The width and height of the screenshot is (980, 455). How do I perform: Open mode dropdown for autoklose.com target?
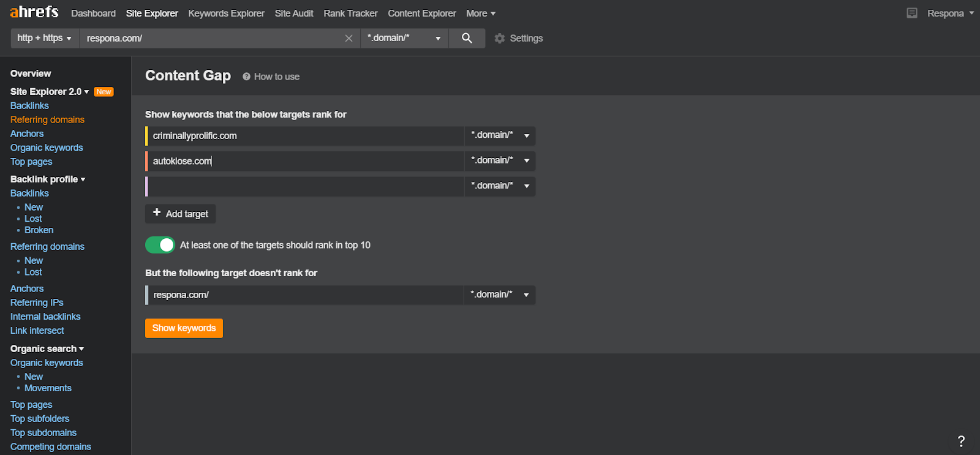point(500,160)
